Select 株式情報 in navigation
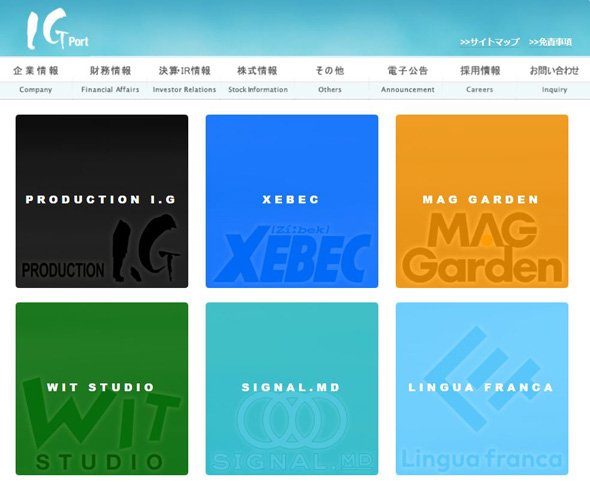 [257, 70]
